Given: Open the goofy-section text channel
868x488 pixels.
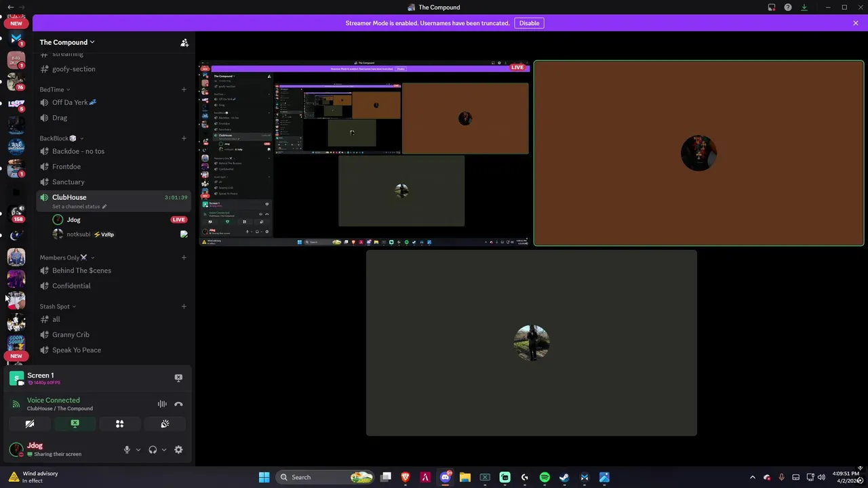Looking at the screenshot, I should coord(113,68).
